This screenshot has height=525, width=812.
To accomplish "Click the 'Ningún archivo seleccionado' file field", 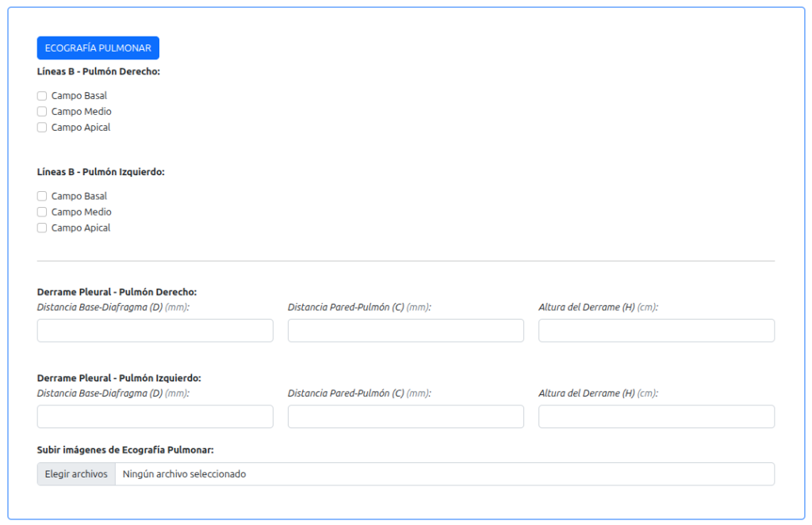I will point(444,474).
